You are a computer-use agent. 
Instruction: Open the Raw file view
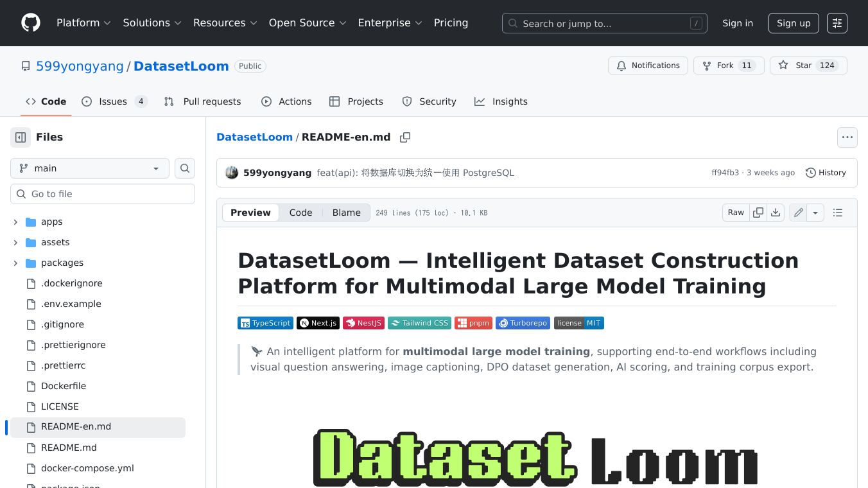736,213
